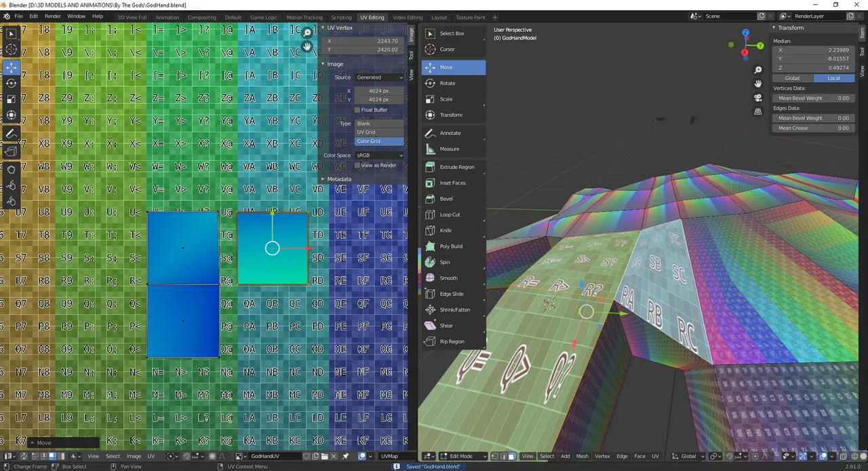Select the Smooth tool

pos(453,278)
